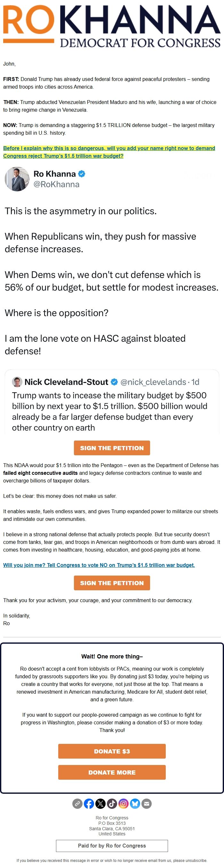Click the Donate More button
The width and height of the screenshot is (224, 868).
pos(112,772)
